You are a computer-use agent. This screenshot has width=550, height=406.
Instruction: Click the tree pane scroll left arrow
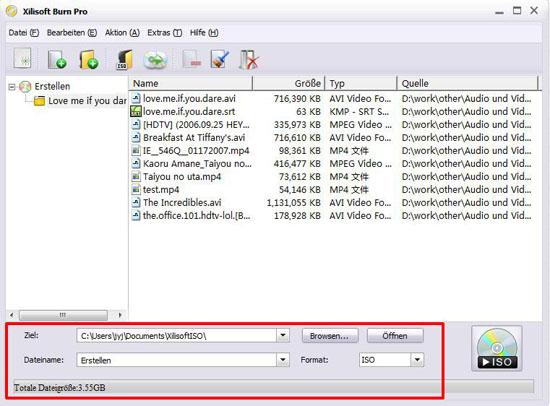point(12,315)
